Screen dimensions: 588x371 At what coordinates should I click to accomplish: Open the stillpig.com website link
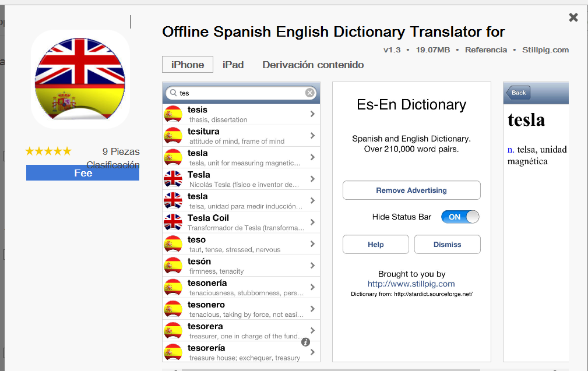pyautogui.click(x=411, y=285)
